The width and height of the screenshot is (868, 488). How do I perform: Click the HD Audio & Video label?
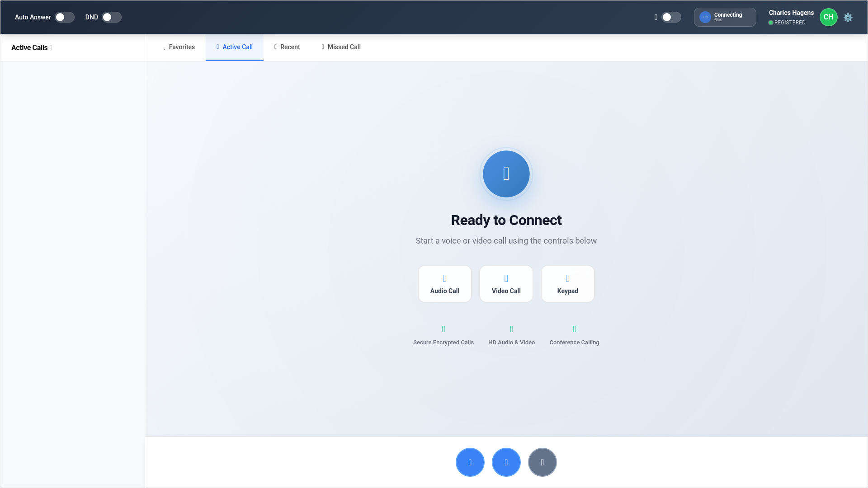point(512,343)
